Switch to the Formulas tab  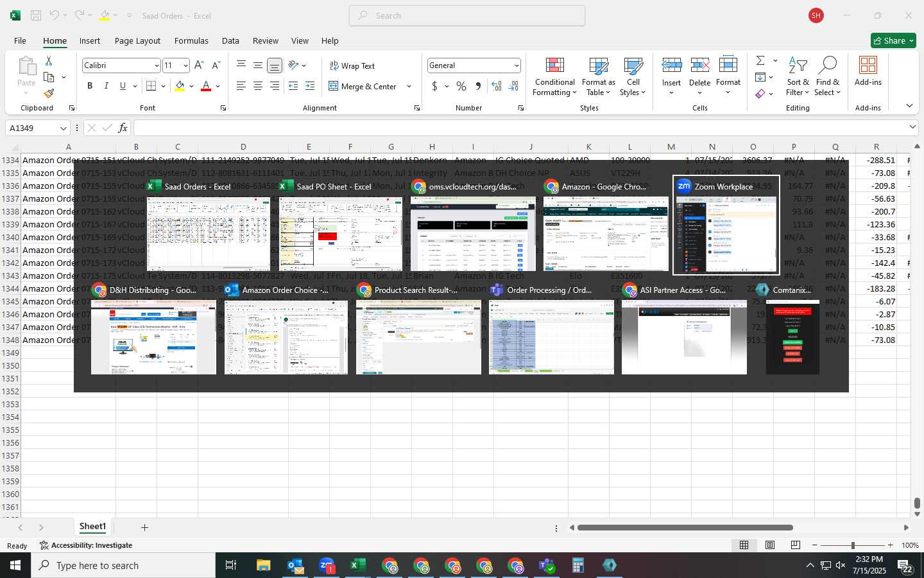pos(191,40)
